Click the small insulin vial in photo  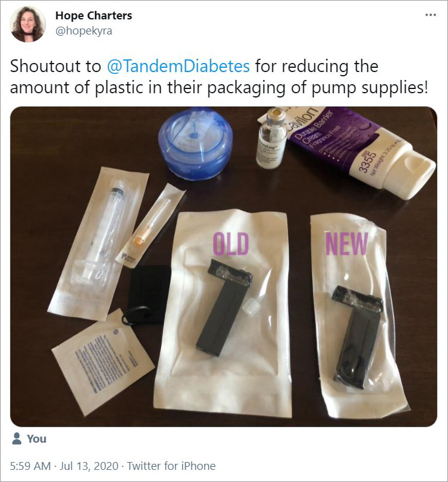pyautogui.click(x=272, y=138)
